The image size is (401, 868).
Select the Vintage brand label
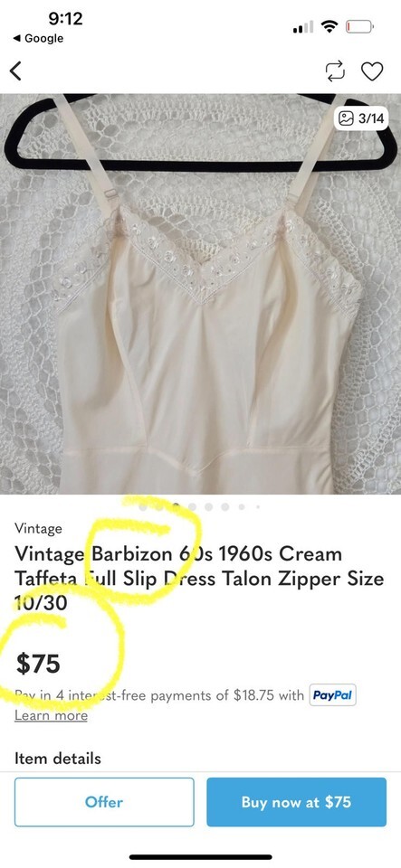[x=38, y=528]
